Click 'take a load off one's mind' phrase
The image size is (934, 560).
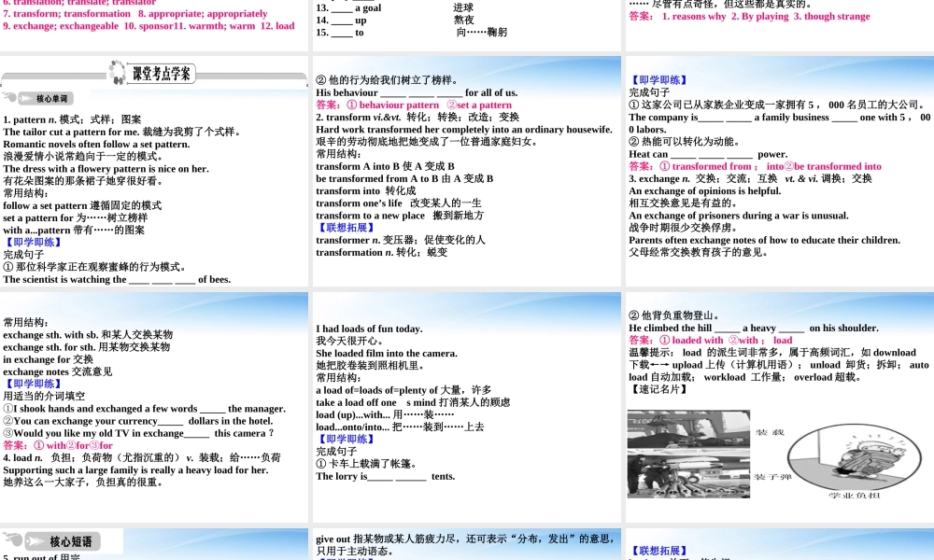pyautogui.click(x=413, y=402)
